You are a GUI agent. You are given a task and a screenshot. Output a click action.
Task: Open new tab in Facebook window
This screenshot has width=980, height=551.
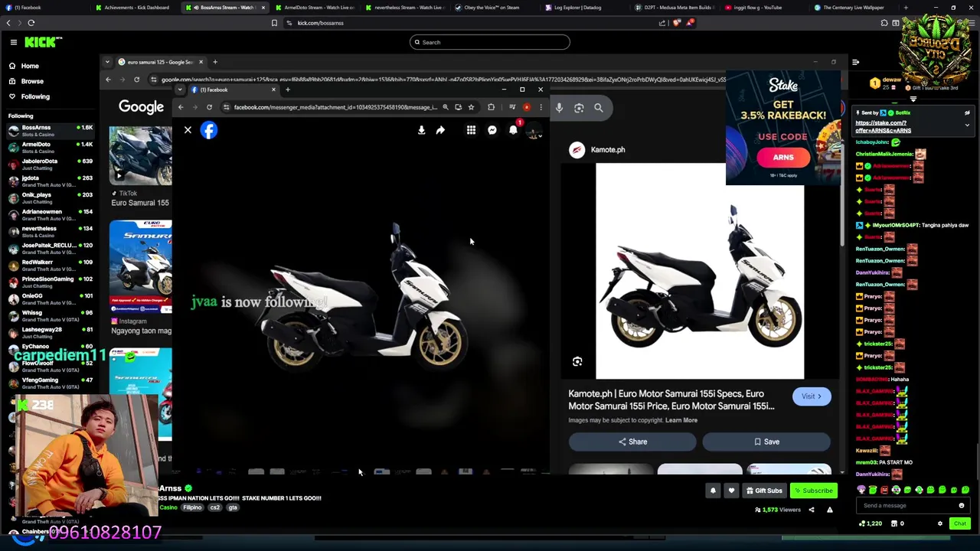coord(288,90)
